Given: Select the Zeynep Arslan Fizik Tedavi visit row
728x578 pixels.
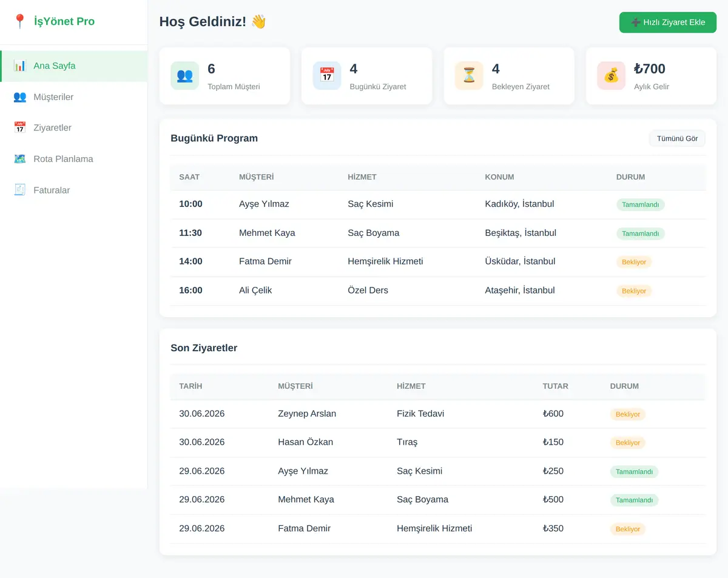Looking at the screenshot, I should [438, 414].
